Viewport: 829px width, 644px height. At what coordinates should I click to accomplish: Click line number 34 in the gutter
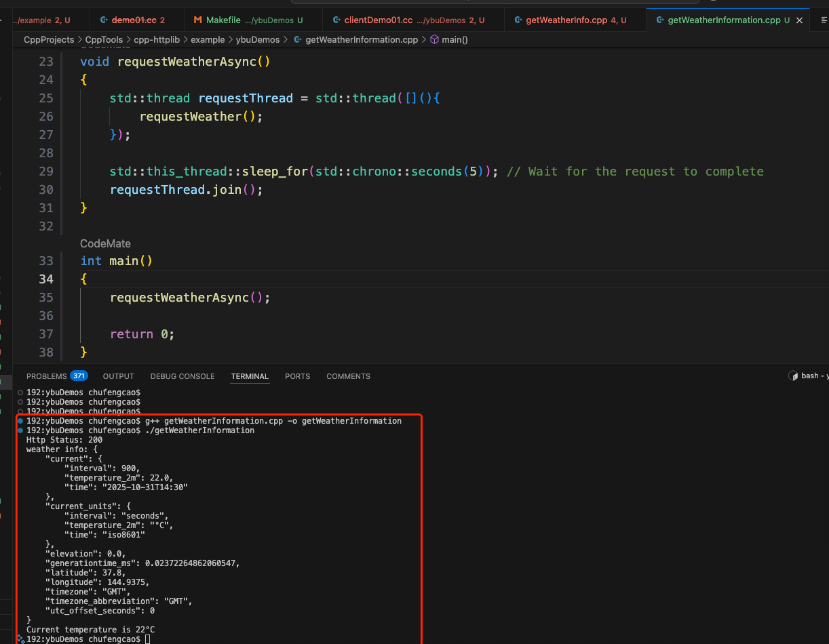(x=45, y=279)
